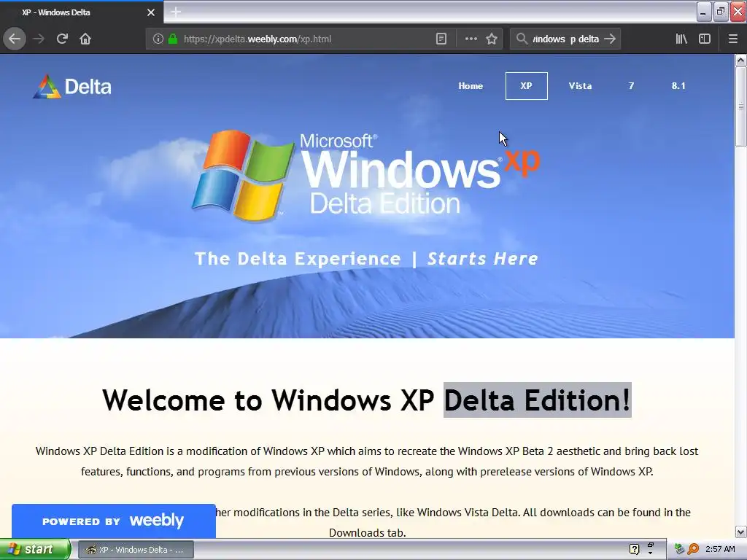Click the page scrollbar up arrow

(x=740, y=60)
